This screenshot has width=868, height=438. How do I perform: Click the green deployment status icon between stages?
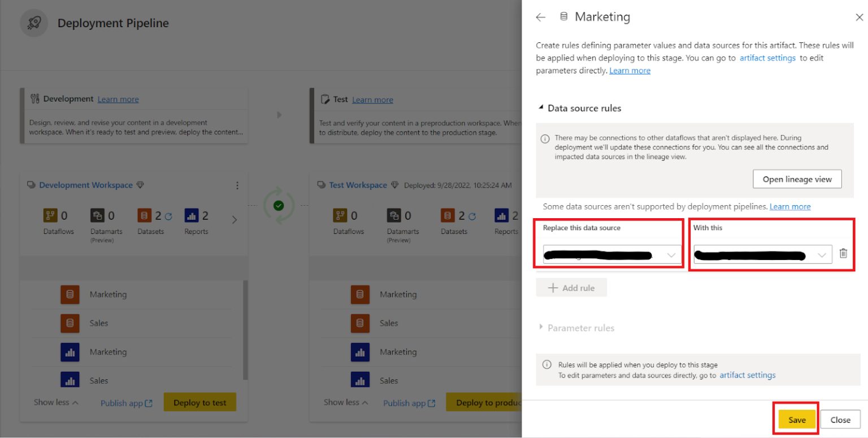pyautogui.click(x=278, y=205)
